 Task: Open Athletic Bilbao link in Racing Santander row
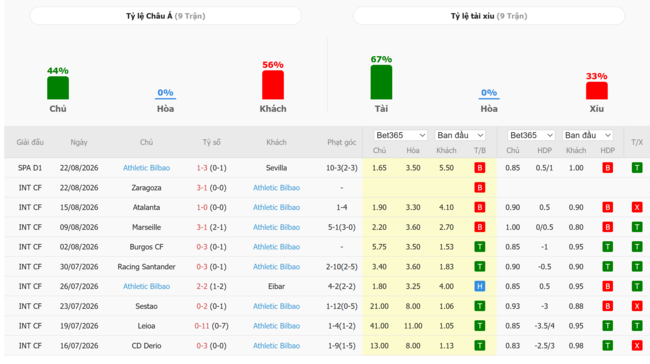click(x=276, y=267)
